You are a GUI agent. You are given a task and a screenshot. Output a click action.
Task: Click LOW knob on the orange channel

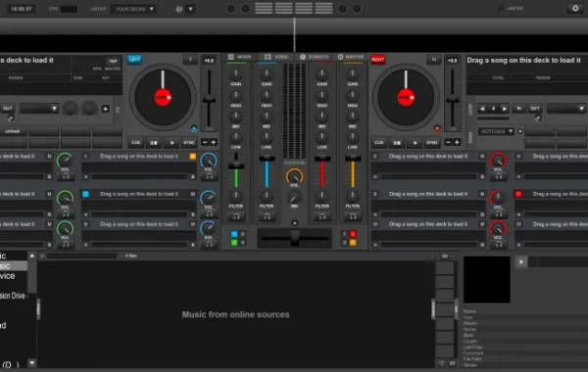pos(353,137)
